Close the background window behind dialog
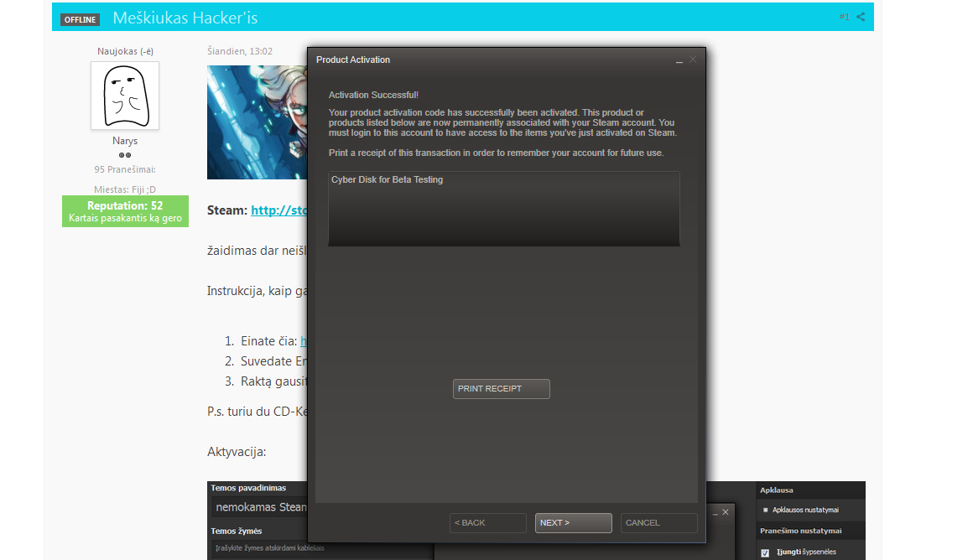 click(x=726, y=512)
